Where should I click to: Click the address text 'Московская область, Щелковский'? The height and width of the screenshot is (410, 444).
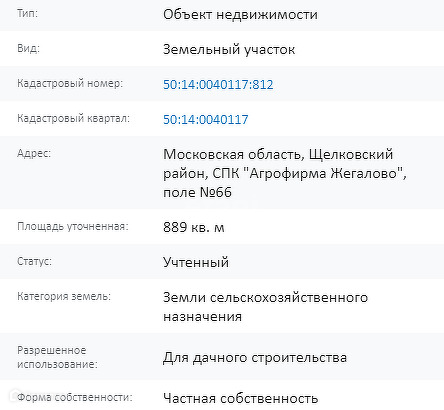click(278, 155)
